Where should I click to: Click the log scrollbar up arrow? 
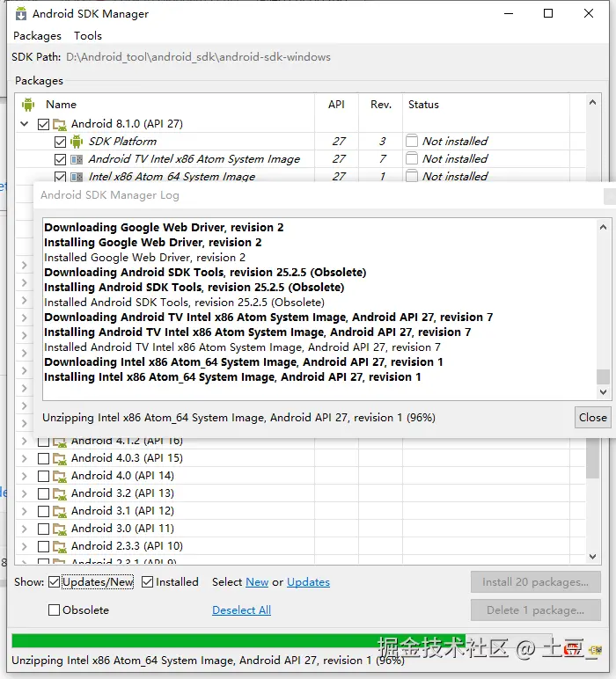(603, 227)
